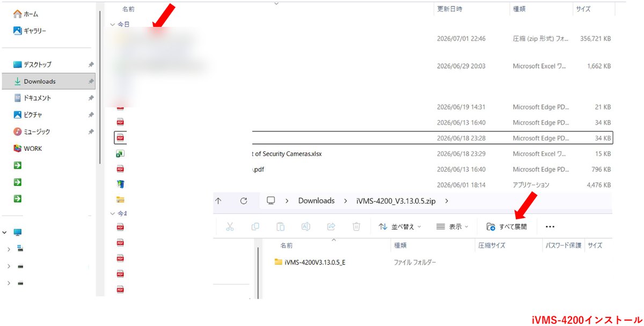Click the すべて展開 (Extract all) button
Screen dimensions: 644x326
coord(506,227)
